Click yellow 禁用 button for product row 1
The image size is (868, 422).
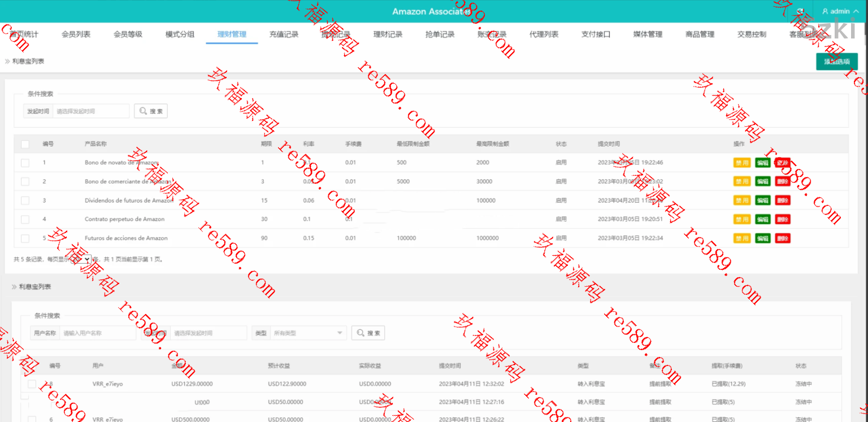click(x=742, y=163)
